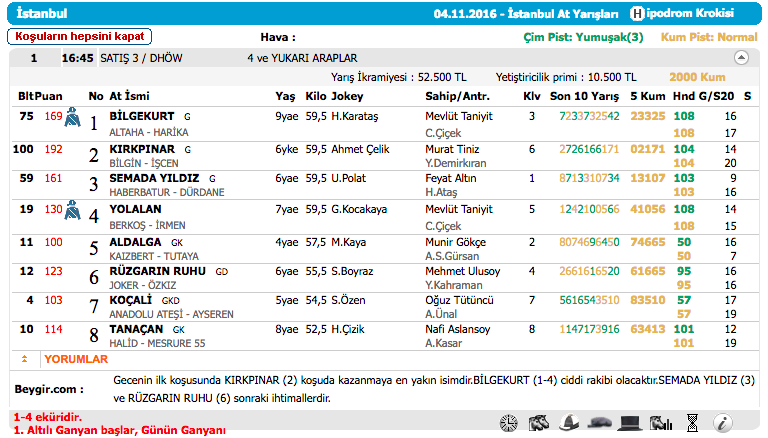Click the 'SATIŞ 3 / DHÖW' race title

point(141,58)
